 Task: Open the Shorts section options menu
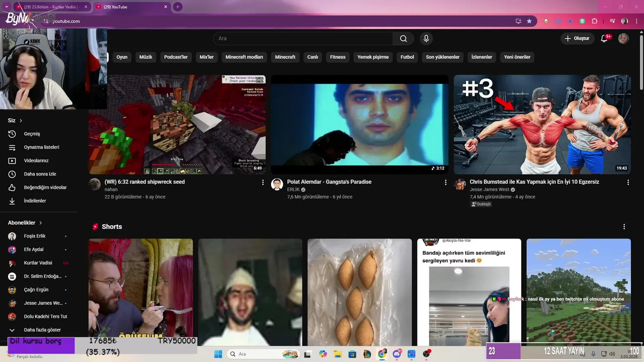coord(624,227)
